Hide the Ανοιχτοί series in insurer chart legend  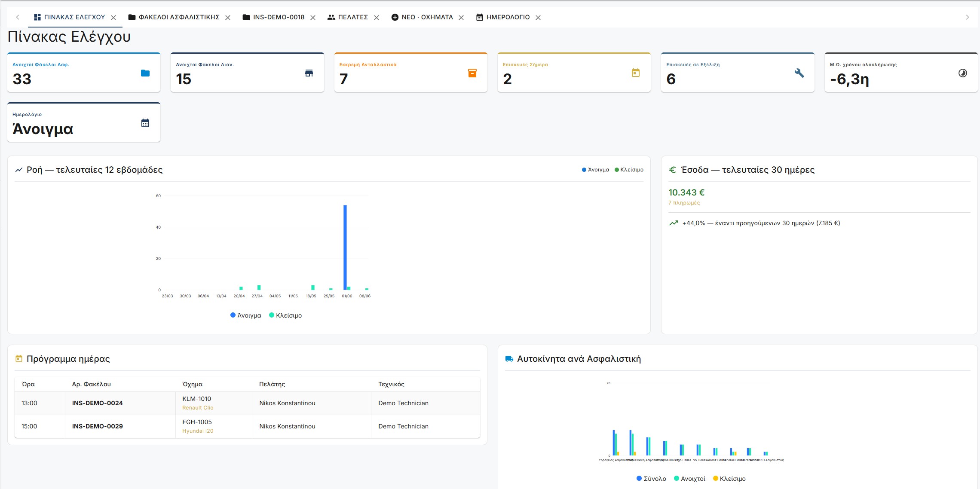(x=689, y=479)
